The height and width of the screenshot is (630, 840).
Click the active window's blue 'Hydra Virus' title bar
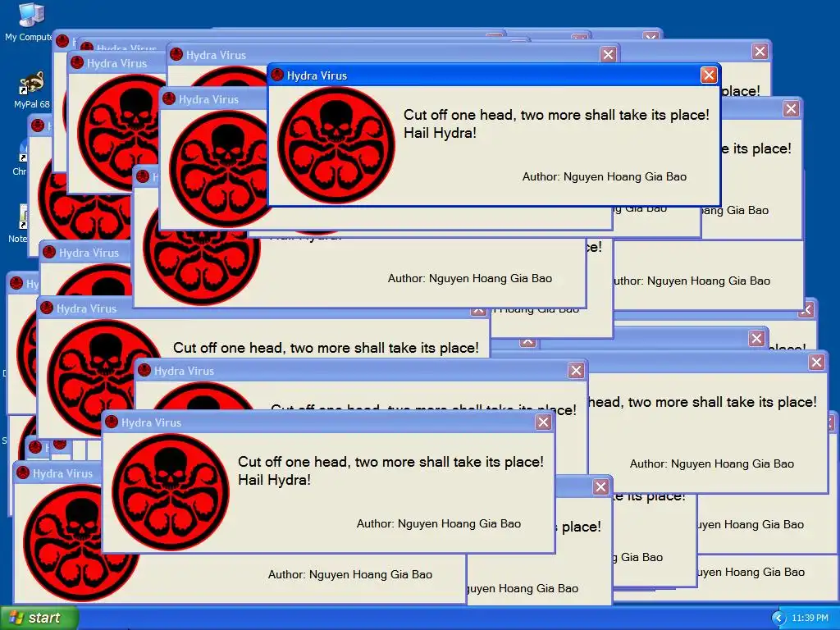pyautogui.click(x=493, y=75)
